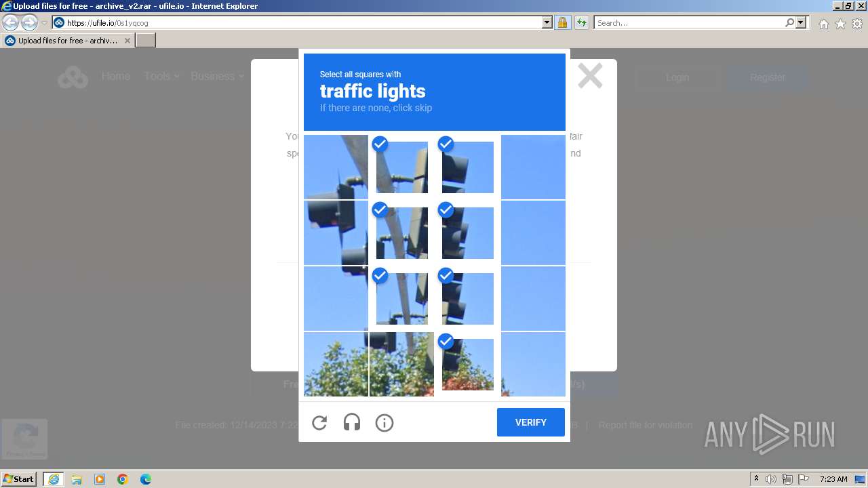Select the tree tile in bottom row, column one

pos(336,364)
